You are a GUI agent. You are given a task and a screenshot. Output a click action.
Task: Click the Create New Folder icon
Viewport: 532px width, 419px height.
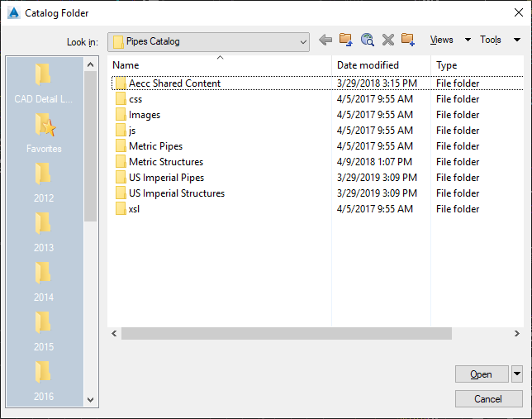point(408,40)
